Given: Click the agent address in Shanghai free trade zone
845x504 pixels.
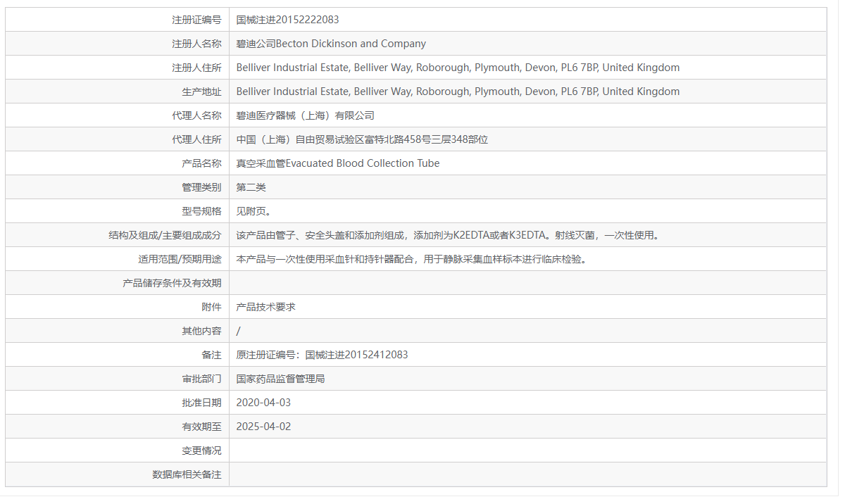Looking at the screenshot, I should click(363, 139).
